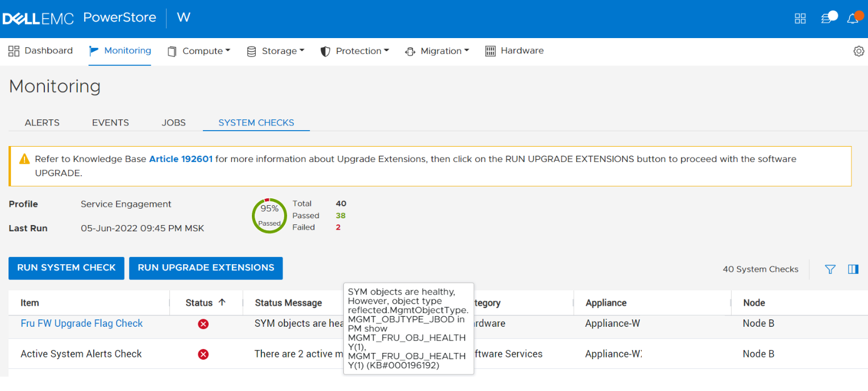Click the 95% Passed progress donut
This screenshot has height=391, width=868.
tap(269, 215)
